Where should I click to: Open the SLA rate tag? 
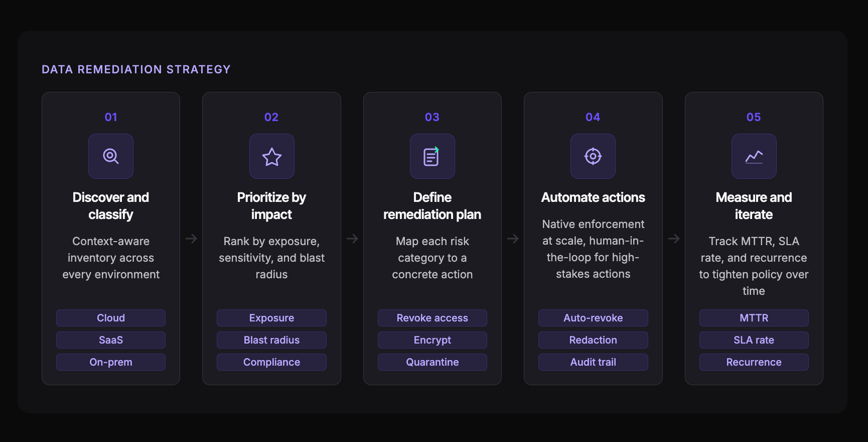click(x=754, y=340)
